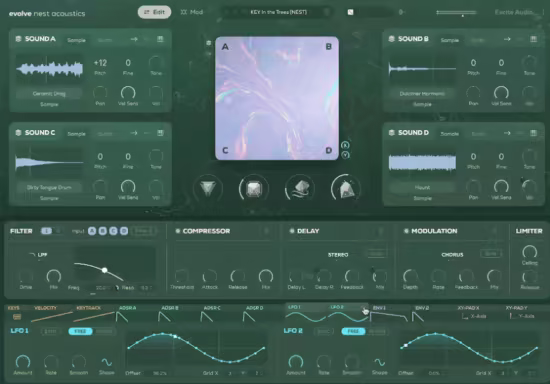The height and width of the screenshot is (384, 550).
Task: Click the Sound A arrow icon
Action: point(134,39)
